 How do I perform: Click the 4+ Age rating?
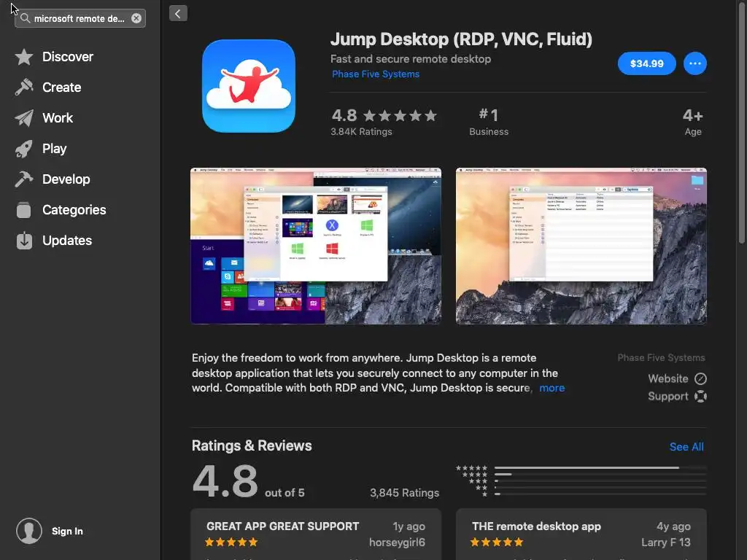pyautogui.click(x=693, y=122)
